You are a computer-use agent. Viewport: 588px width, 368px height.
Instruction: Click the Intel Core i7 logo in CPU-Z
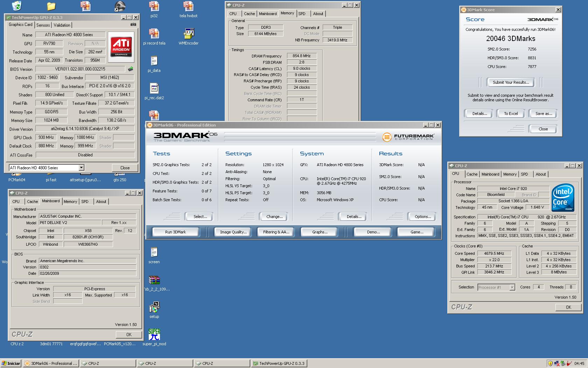click(x=563, y=197)
